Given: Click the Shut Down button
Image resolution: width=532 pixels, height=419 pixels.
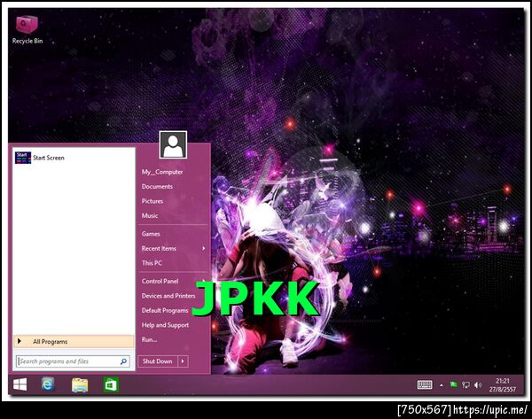Looking at the screenshot, I should tap(158, 361).
